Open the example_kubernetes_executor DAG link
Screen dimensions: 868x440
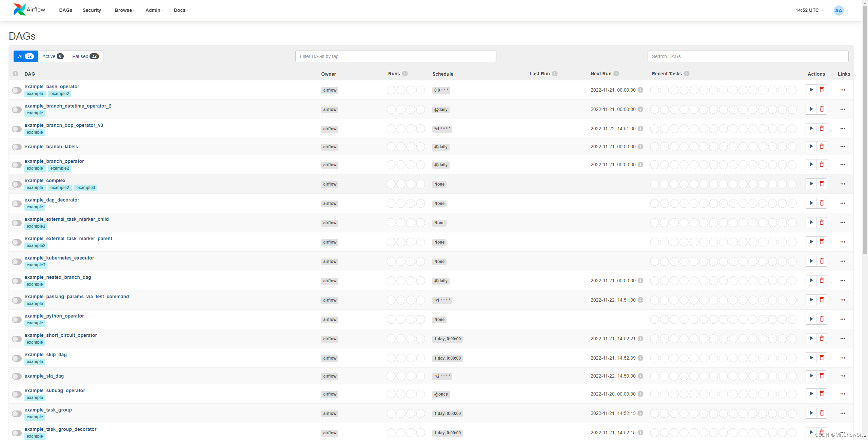click(59, 258)
